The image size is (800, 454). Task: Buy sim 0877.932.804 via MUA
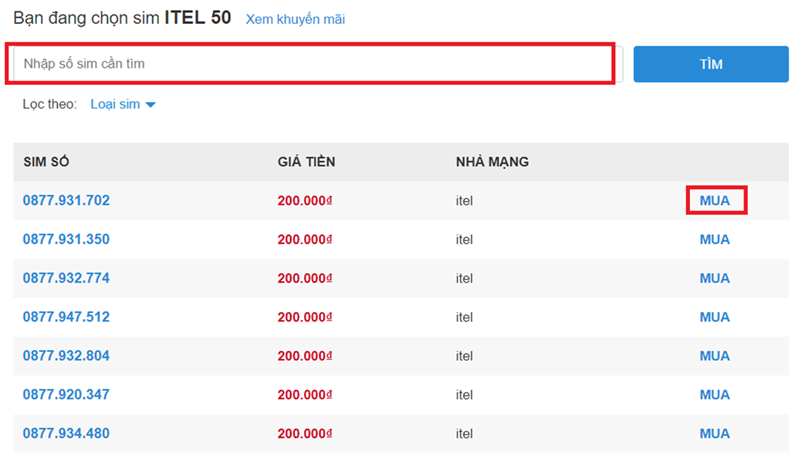point(715,356)
